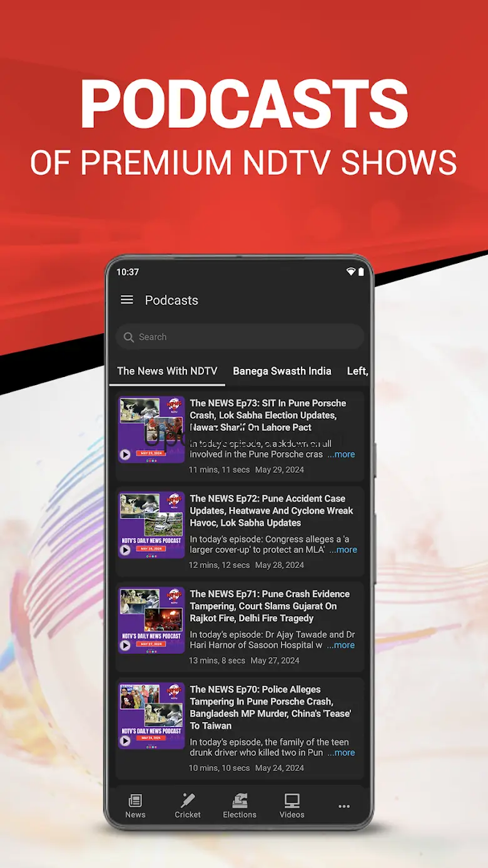
Task: Expand Ep73 description with more link
Action: pyautogui.click(x=341, y=455)
